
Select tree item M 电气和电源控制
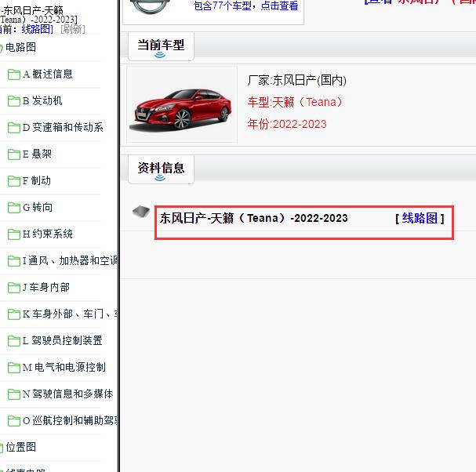coord(64,368)
